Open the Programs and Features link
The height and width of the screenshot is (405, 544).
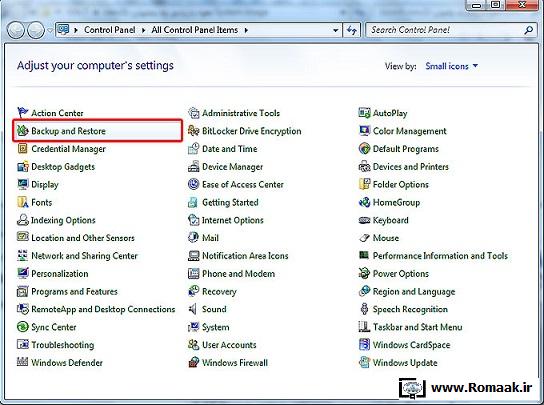point(75,291)
